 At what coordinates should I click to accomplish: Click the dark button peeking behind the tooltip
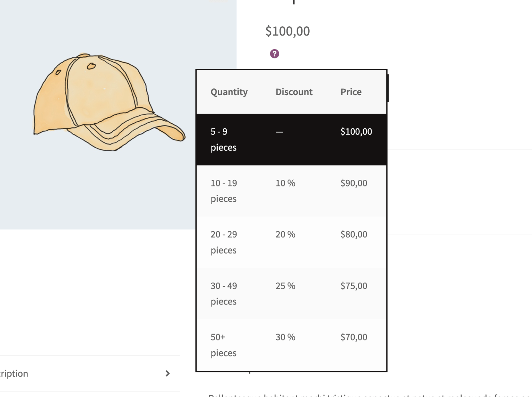[388, 89]
